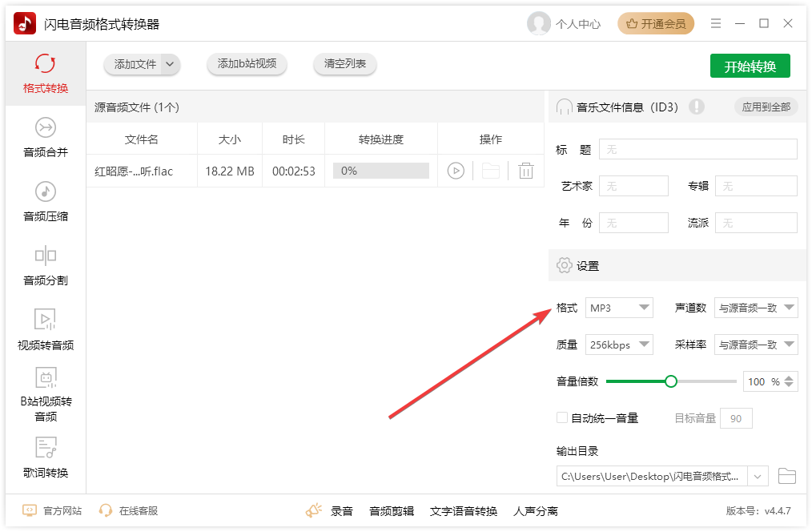Click the 音量倍数 slider handle
This screenshot has height=532, width=812.
pyautogui.click(x=671, y=381)
